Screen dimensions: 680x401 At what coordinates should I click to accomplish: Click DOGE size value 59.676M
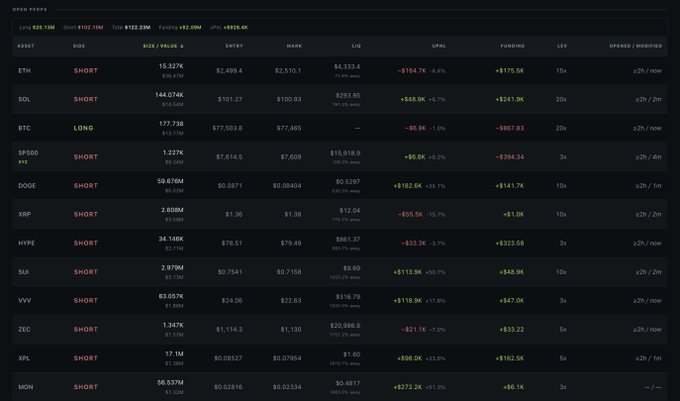pyautogui.click(x=170, y=181)
